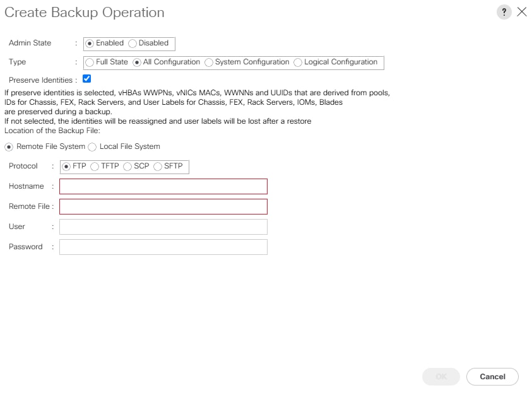Select Enabled admin state
This screenshot has height=395, width=532.
[90, 44]
